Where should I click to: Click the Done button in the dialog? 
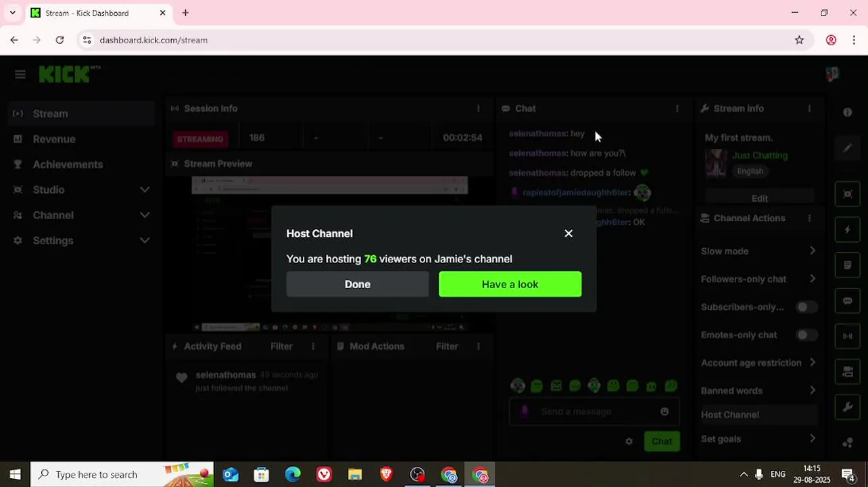(x=358, y=284)
